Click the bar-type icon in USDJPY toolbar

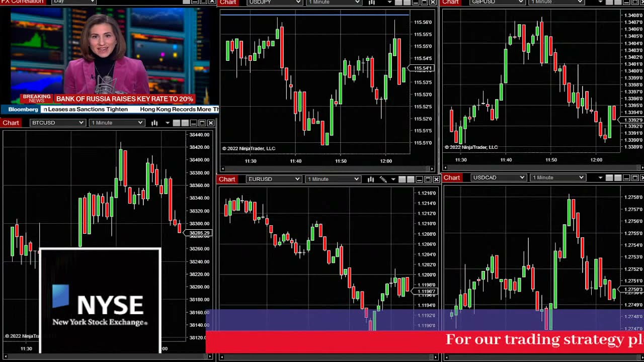click(x=371, y=2)
